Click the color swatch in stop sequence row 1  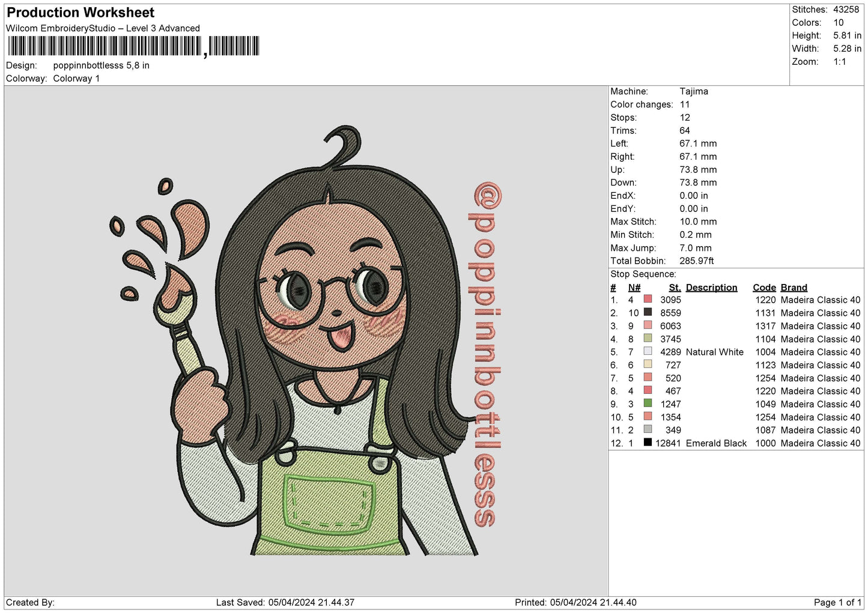648,299
